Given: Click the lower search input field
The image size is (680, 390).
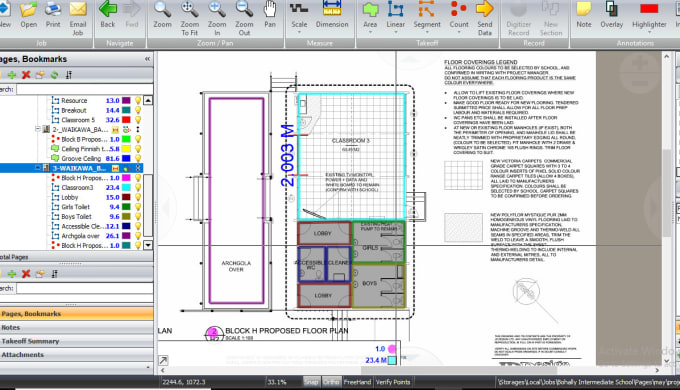Looking at the screenshot, I should coord(85,288).
